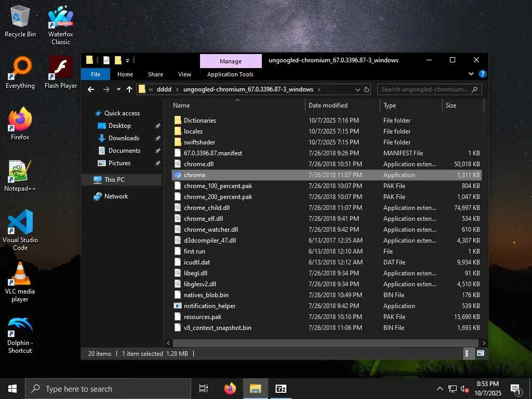Open Pictures in the navigation pane
Screen dimensions: 532x399
click(x=119, y=163)
